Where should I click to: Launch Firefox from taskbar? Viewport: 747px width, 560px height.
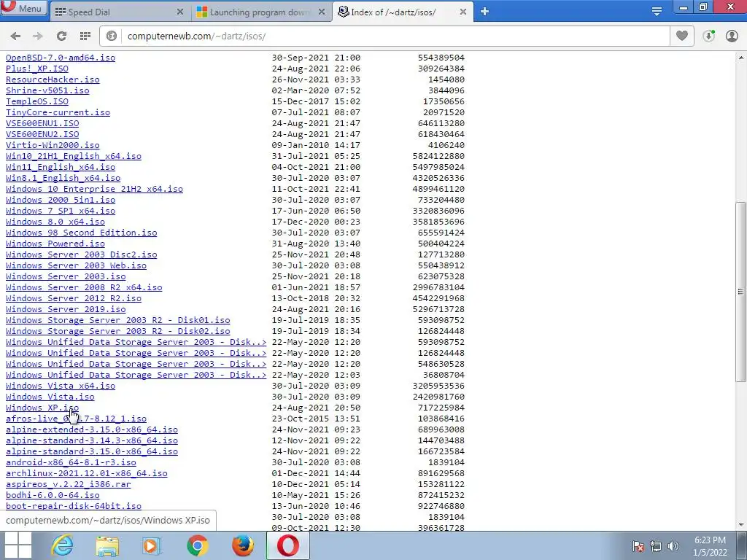coord(242,545)
